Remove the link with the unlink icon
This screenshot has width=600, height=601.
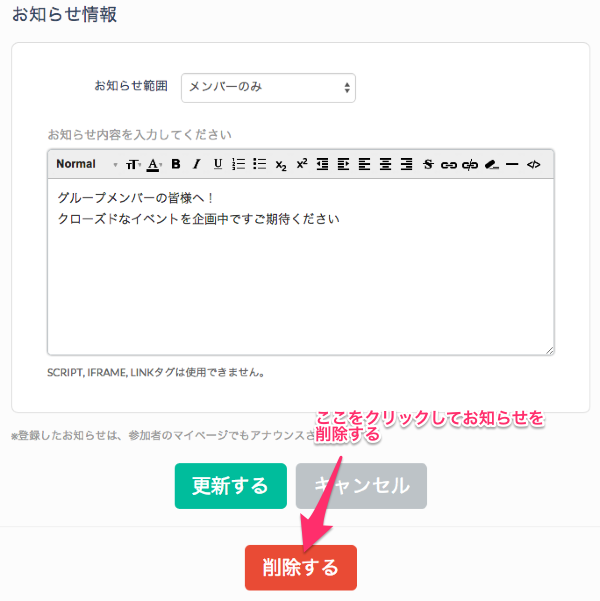tap(470, 164)
